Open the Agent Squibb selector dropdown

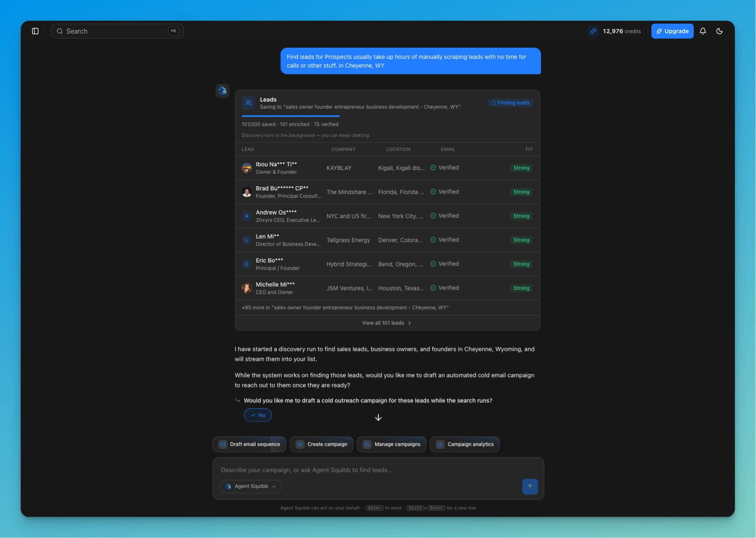(250, 487)
